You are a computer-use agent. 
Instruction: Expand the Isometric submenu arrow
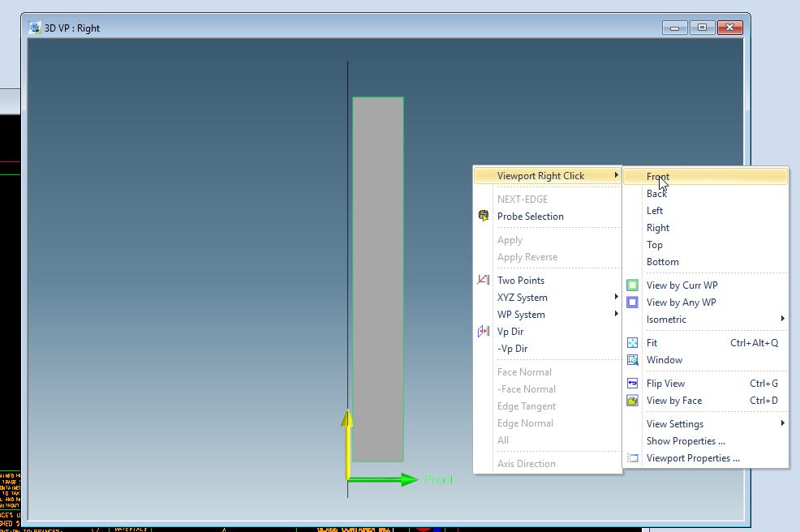click(x=783, y=319)
